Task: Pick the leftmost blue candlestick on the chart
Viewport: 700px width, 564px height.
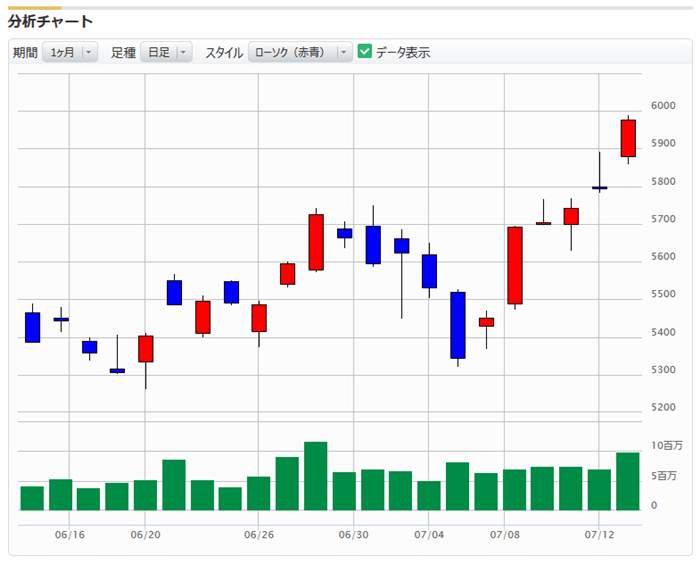Action: pyautogui.click(x=33, y=327)
